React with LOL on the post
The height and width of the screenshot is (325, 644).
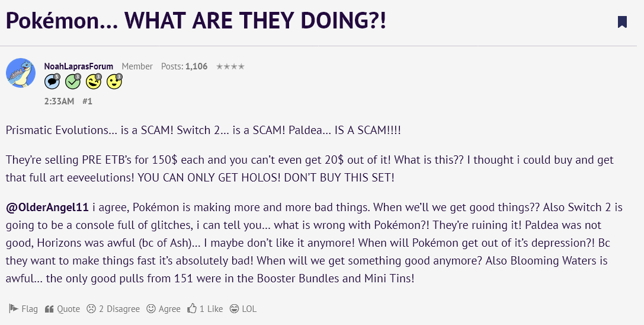(243, 308)
